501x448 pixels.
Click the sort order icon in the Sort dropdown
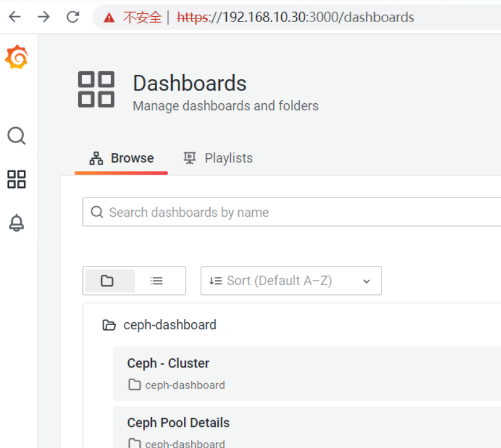click(x=216, y=281)
